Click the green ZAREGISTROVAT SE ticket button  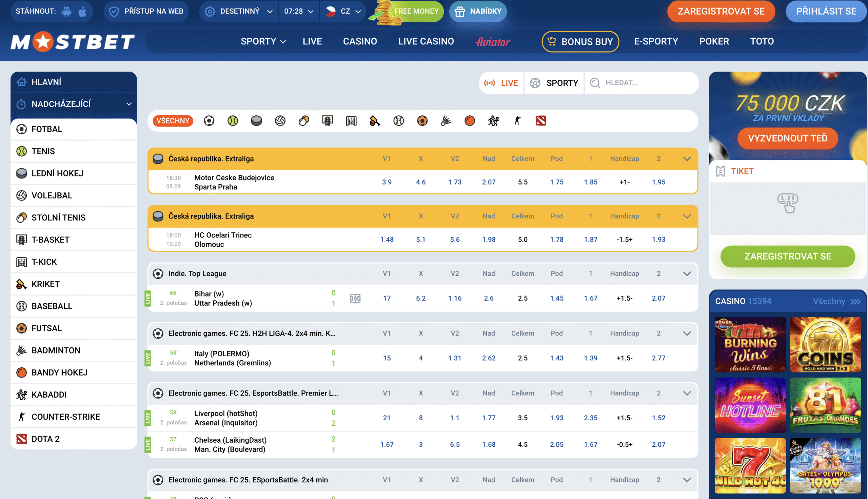[788, 256]
